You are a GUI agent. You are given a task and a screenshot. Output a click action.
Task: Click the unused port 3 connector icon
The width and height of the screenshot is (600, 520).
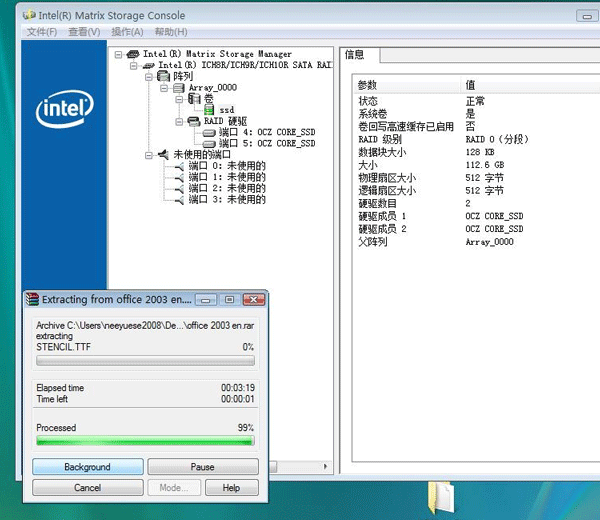click(x=179, y=199)
